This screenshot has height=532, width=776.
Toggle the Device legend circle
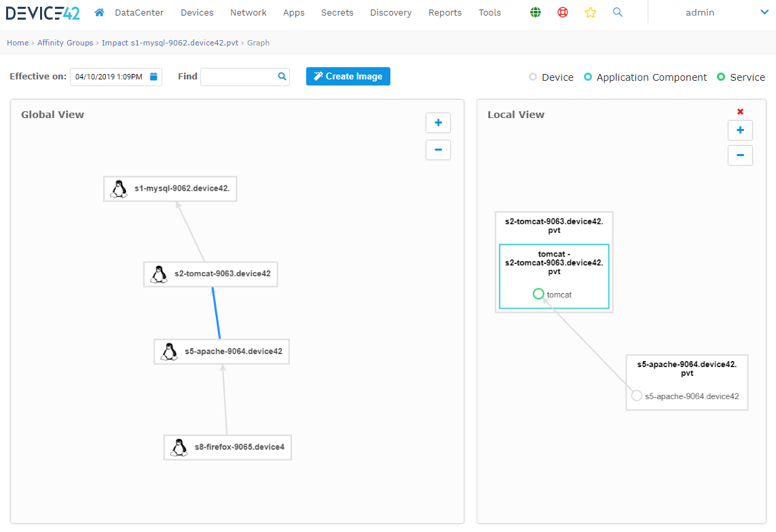click(533, 77)
